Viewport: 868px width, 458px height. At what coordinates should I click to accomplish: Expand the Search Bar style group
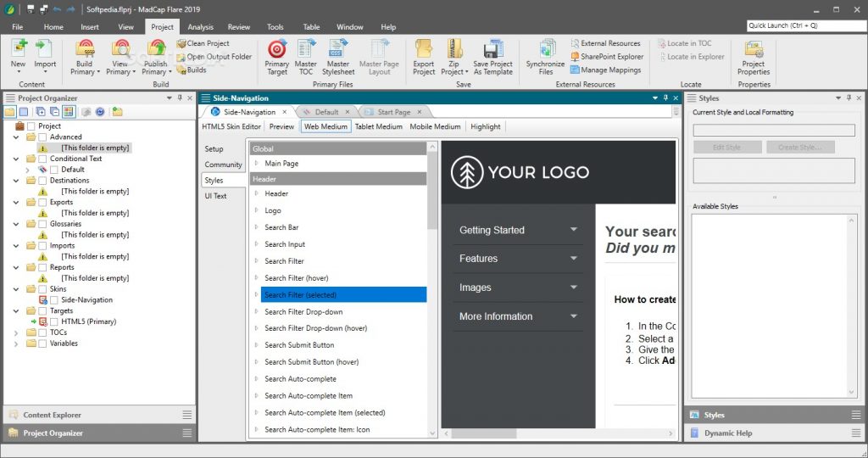[x=257, y=227]
